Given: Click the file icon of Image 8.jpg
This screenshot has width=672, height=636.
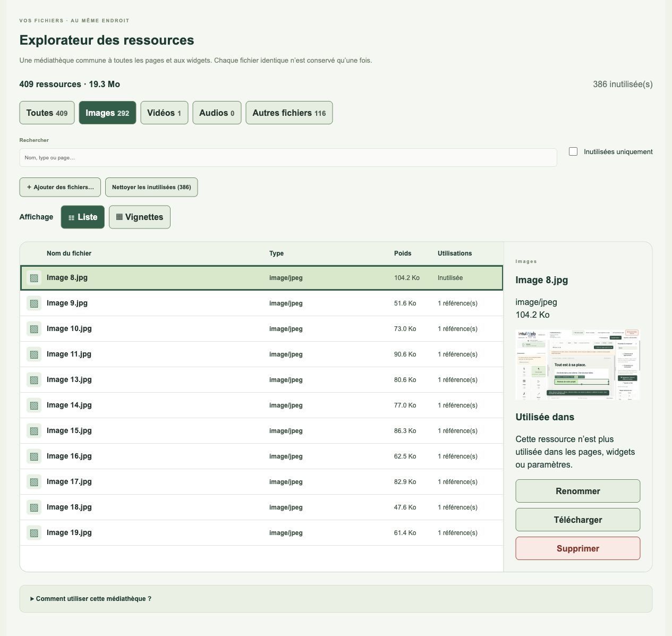Looking at the screenshot, I should point(34,278).
